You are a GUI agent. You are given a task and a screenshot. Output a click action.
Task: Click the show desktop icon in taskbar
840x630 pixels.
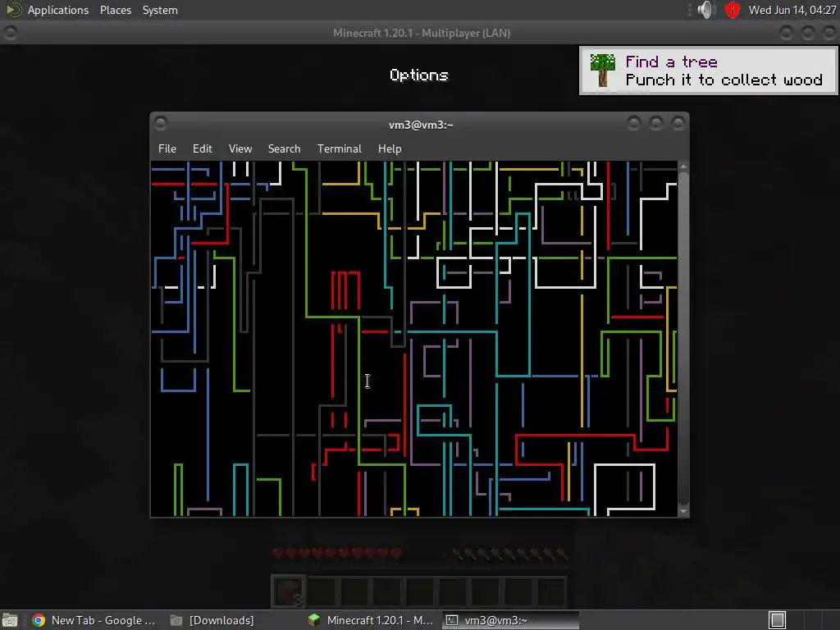coord(10,620)
